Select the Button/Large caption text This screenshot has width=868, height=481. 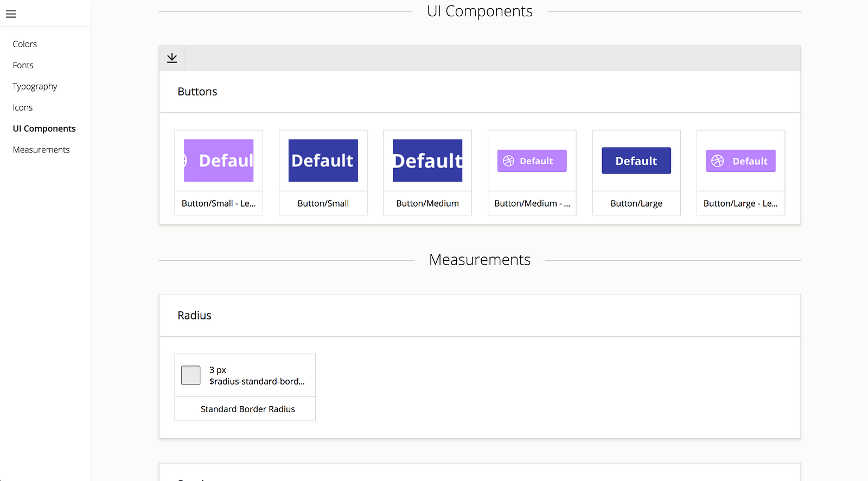636,203
